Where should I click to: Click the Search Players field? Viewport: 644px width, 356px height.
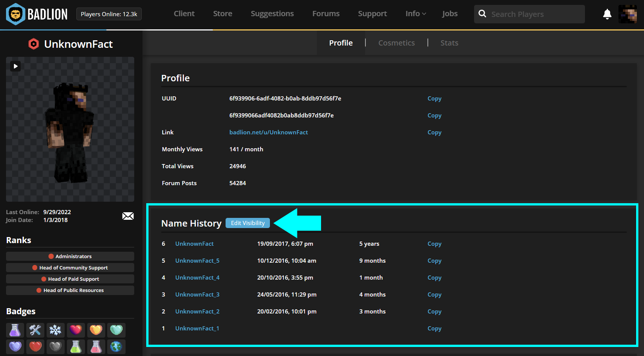click(x=529, y=14)
